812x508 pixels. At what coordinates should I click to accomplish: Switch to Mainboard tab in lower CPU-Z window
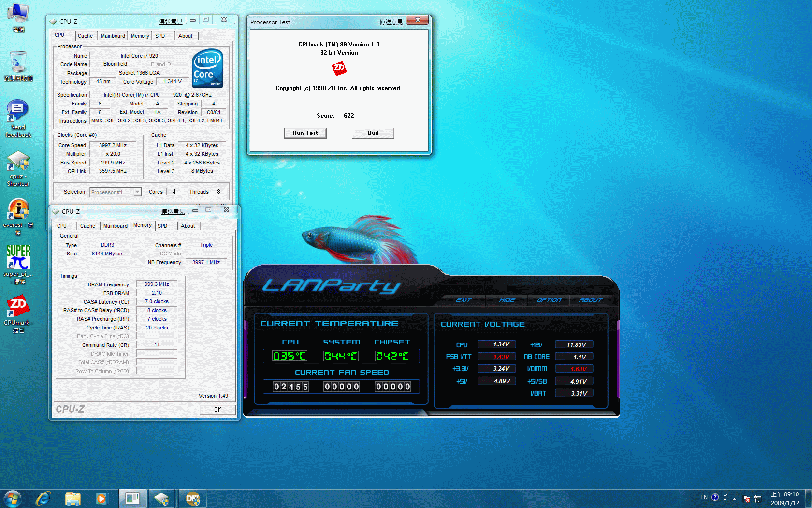click(x=116, y=226)
